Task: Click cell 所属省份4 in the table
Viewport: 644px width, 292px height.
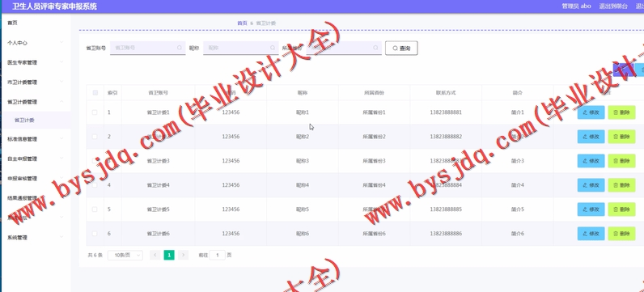Action: 374,185
